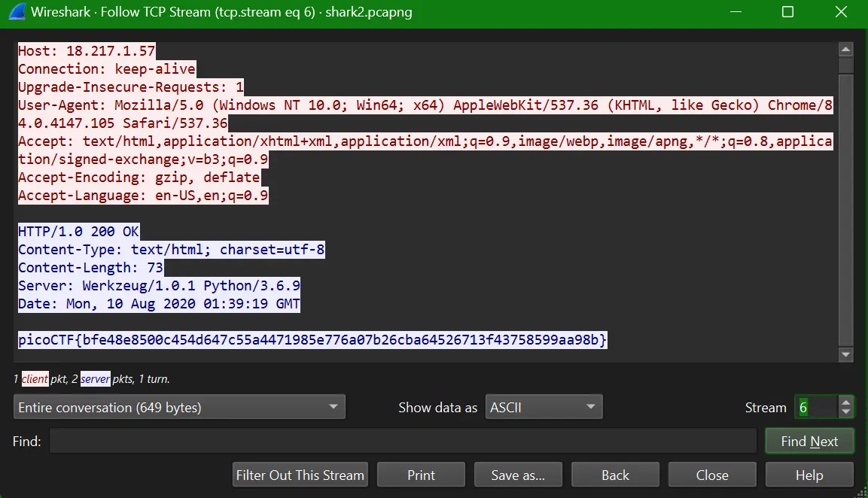Click the vertical scrollbar thumb
868x498 pixels.
846,203
